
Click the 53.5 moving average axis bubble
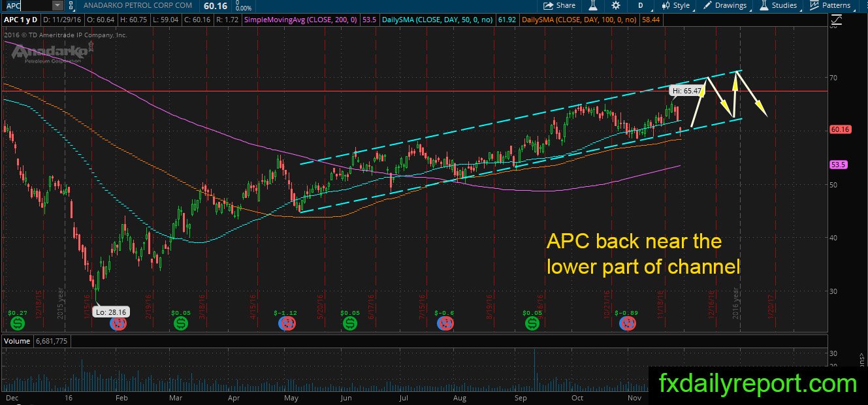837,165
